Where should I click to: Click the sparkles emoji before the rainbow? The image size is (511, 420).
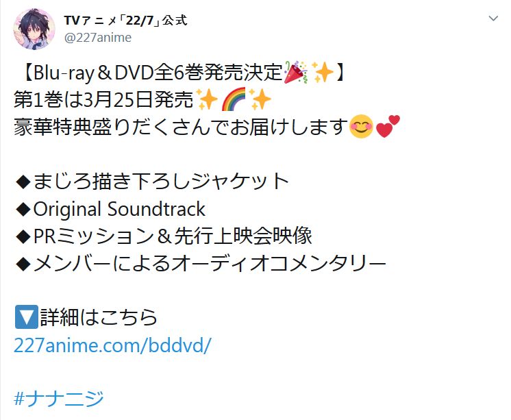tap(207, 99)
